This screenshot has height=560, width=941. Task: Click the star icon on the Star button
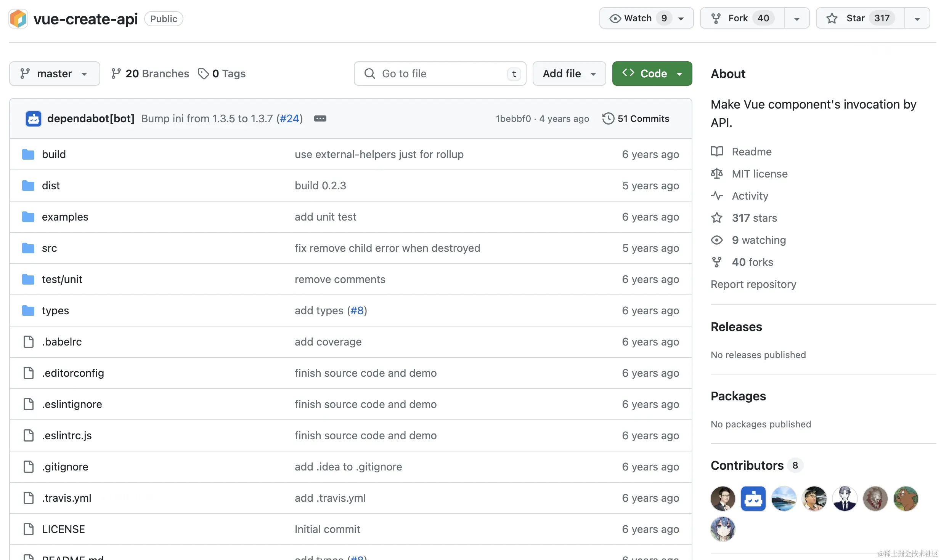832,18
